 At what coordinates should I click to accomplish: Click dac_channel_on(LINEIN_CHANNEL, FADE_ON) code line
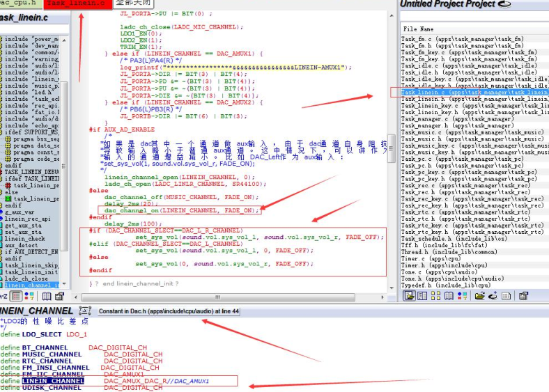tap(181, 211)
